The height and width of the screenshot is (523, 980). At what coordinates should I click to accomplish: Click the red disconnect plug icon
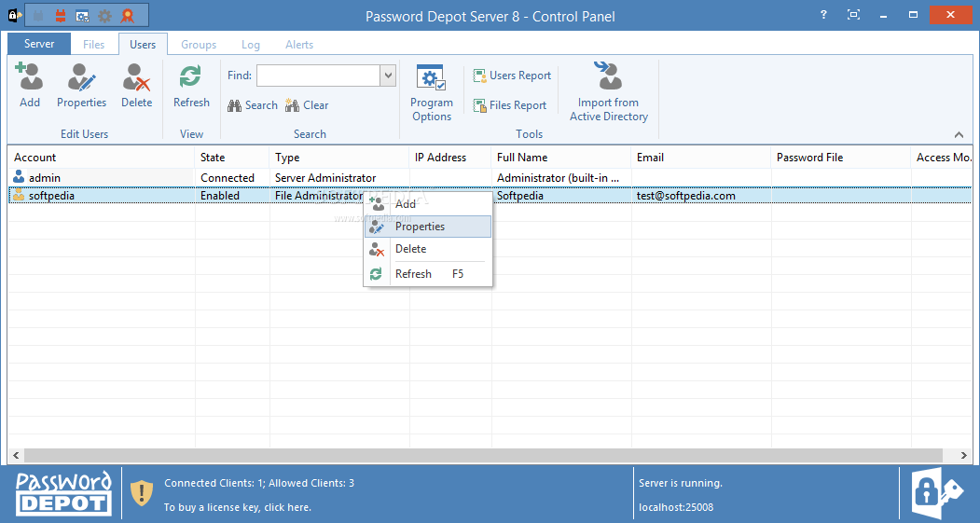[x=60, y=16]
